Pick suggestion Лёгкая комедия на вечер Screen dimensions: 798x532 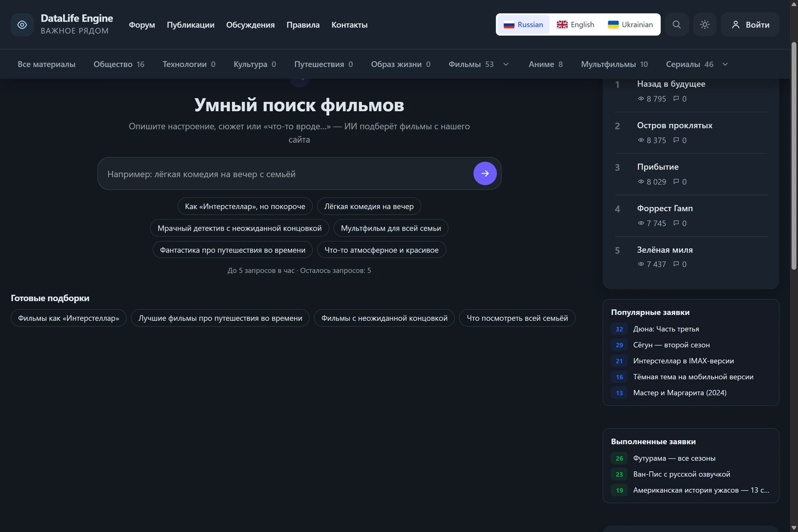coord(369,206)
